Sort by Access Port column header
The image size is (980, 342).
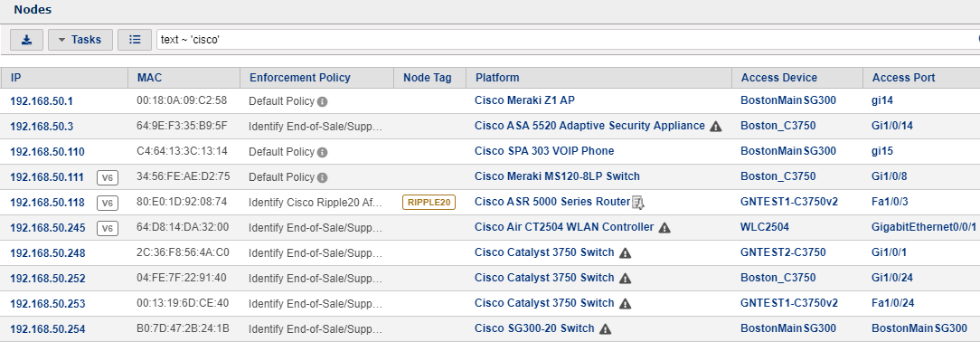[904, 78]
